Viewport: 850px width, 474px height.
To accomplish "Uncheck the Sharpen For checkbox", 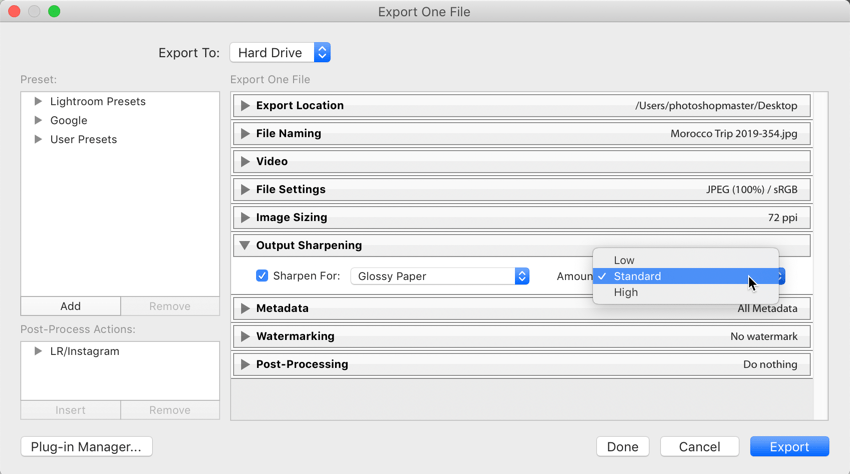I will 262,276.
